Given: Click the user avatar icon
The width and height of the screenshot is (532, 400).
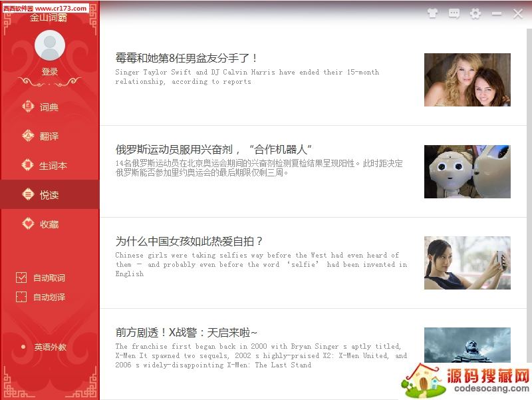Looking at the screenshot, I should point(50,45).
